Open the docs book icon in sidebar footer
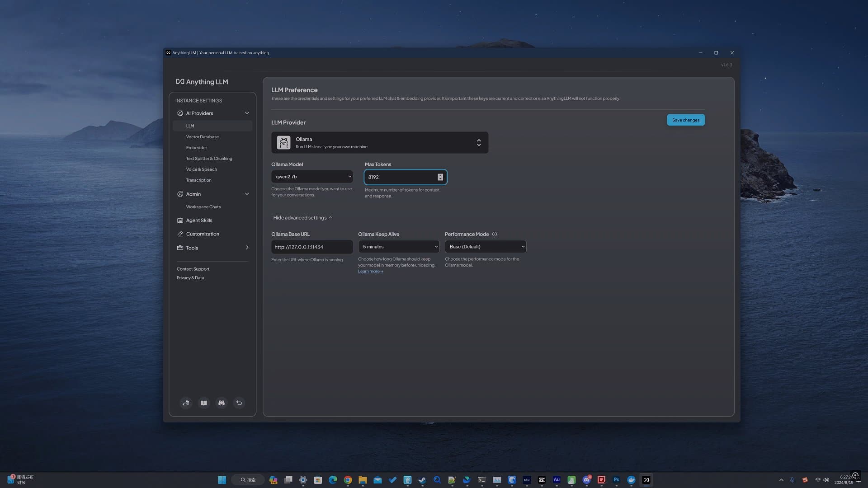Viewport: 868px width, 488px height. 204,403
